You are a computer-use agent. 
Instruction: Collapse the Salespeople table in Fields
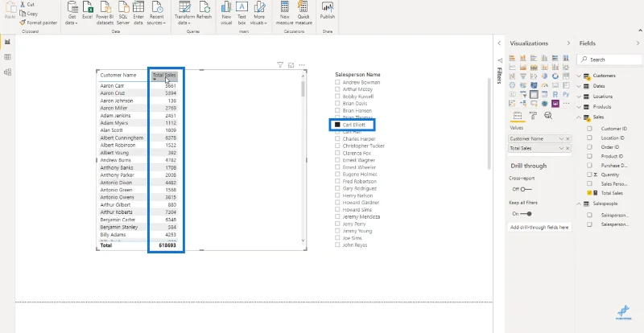click(579, 203)
